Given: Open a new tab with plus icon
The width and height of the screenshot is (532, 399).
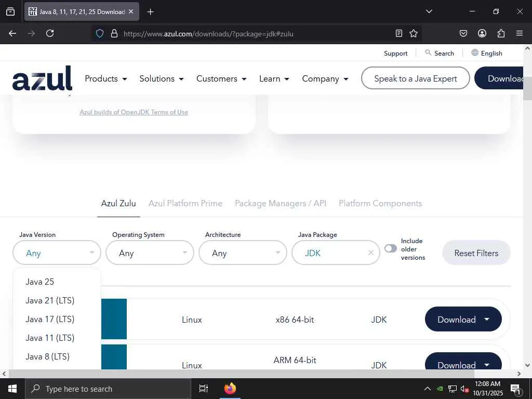Looking at the screenshot, I should (150, 12).
